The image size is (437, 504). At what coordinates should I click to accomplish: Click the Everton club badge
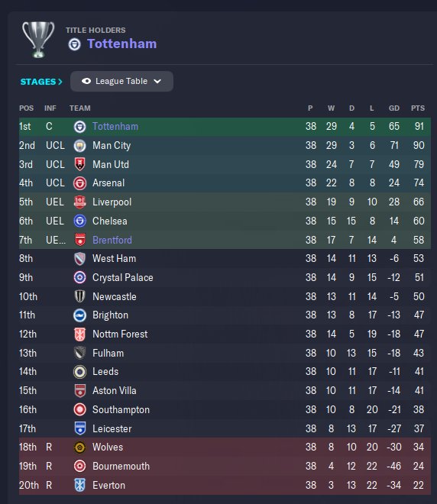tap(79, 485)
